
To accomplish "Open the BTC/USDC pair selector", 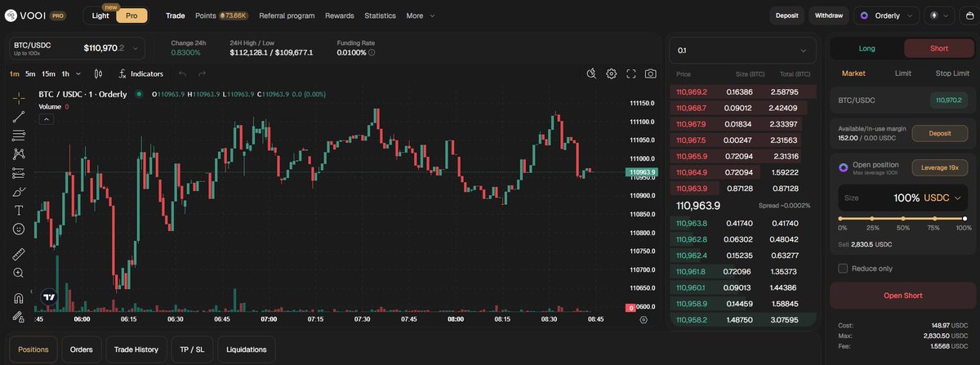I will 77,49.
